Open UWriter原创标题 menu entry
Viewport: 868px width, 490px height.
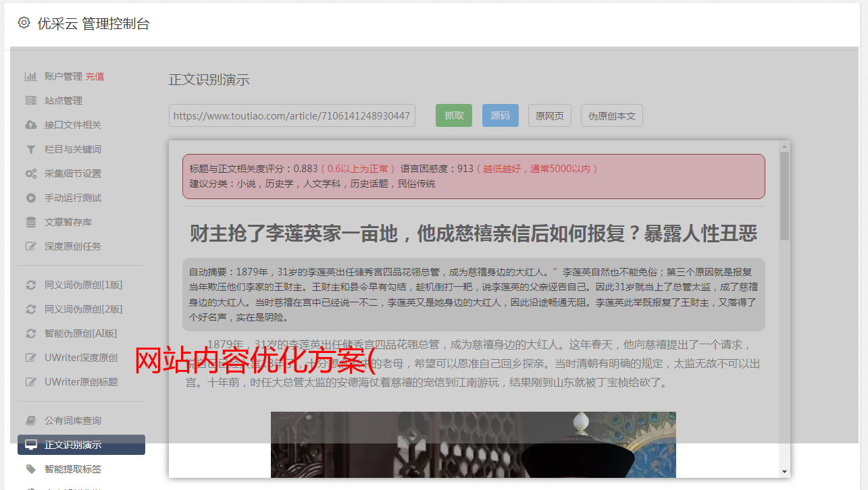pyautogui.click(x=81, y=382)
